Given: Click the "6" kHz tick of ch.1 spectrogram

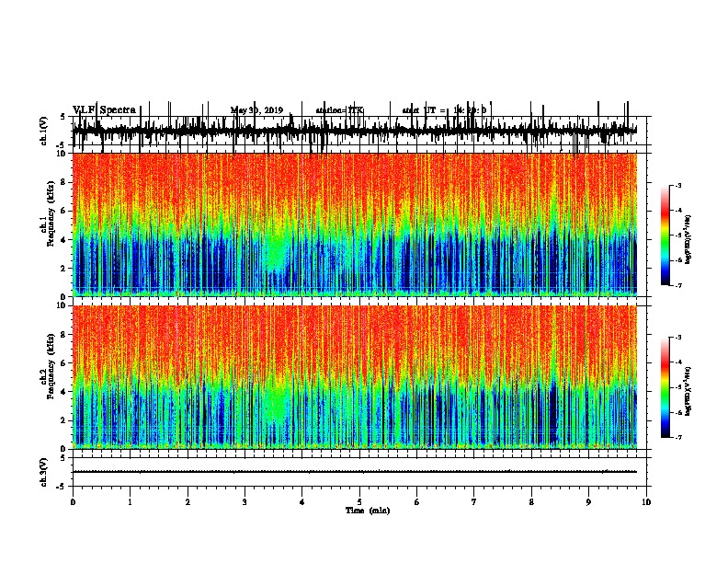Looking at the screenshot, I should click(63, 211).
